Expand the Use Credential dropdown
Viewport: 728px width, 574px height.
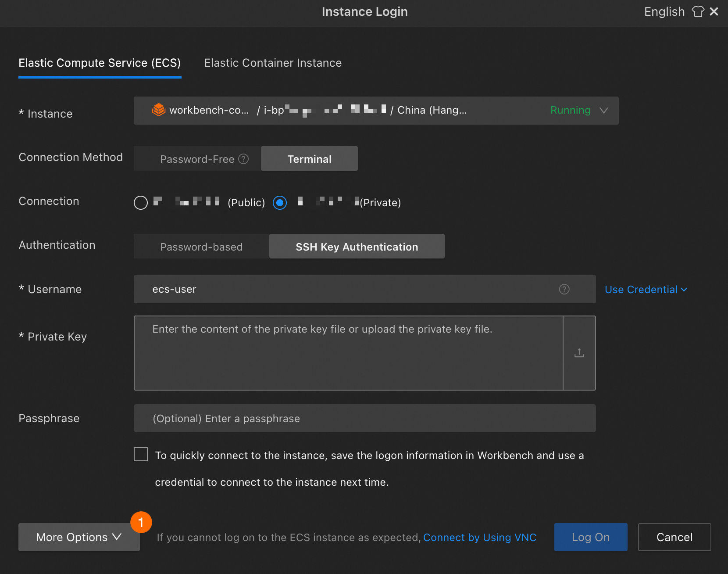[x=646, y=290]
